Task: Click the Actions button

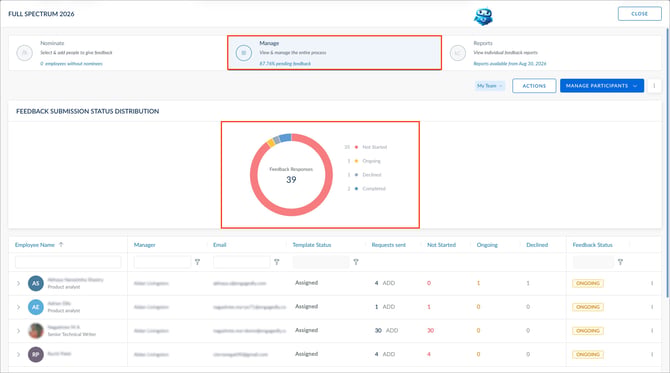Action: 534,86
